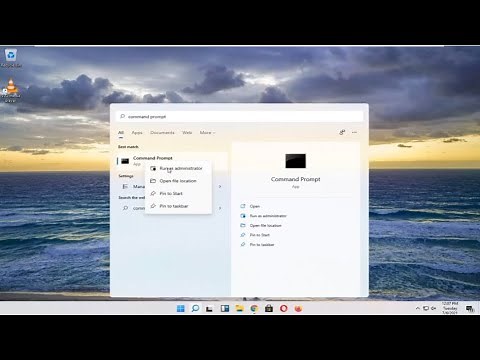Image resolution: width=480 pixels, height=360 pixels.
Task: Click Run as administrator in details pane
Action: coord(268,216)
